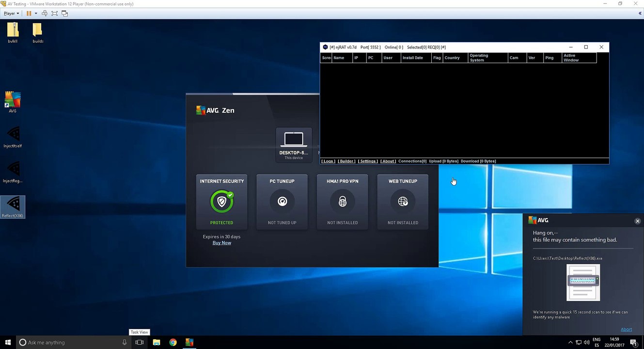Open the Internet Security protected shield tile
The height and width of the screenshot is (349, 644).
(x=222, y=202)
